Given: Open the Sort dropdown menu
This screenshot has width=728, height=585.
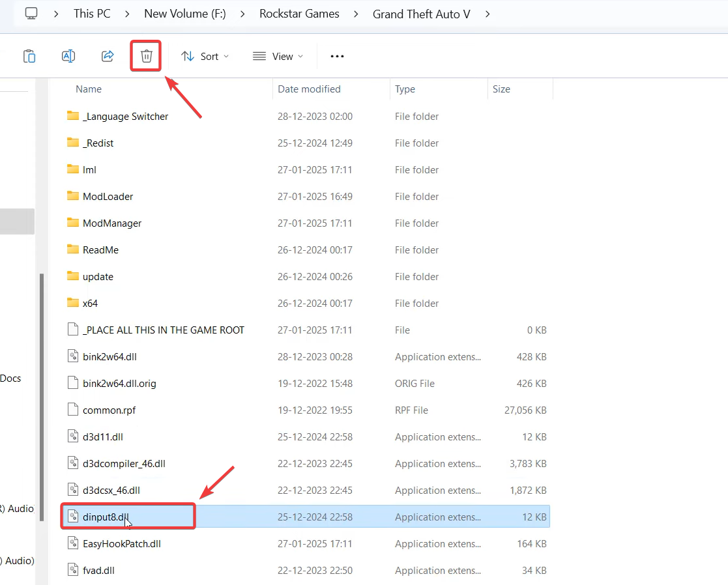Looking at the screenshot, I should click(x=205, y=56).
